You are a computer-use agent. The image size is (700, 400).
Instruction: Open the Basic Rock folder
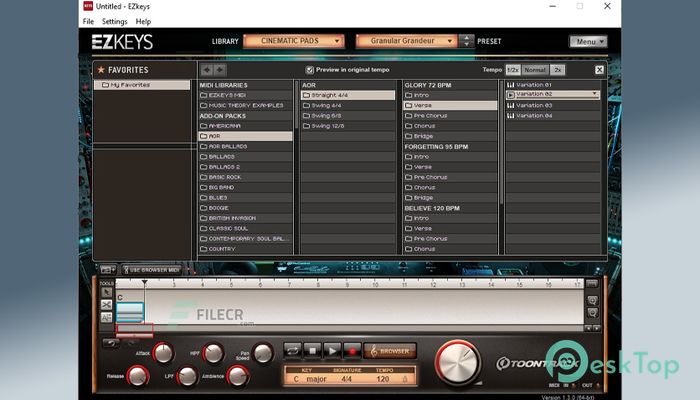point(246,177)
